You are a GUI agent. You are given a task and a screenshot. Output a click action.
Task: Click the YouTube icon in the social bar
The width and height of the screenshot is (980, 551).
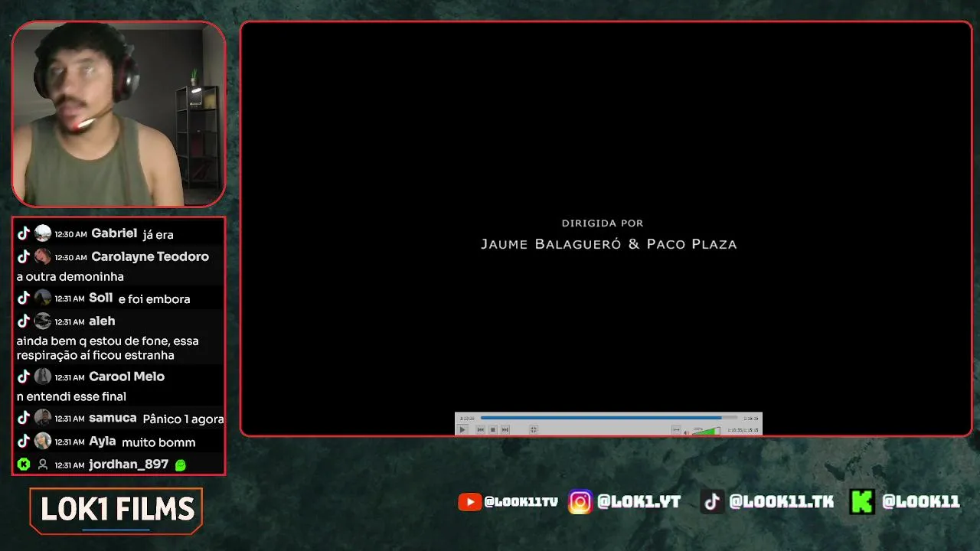pos(469,502)
